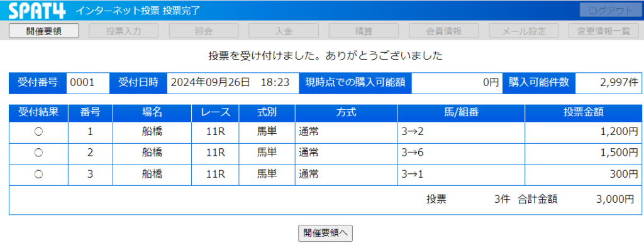
Task: Click the 0円 purchasable amount value
Action: tap(491, 82)
